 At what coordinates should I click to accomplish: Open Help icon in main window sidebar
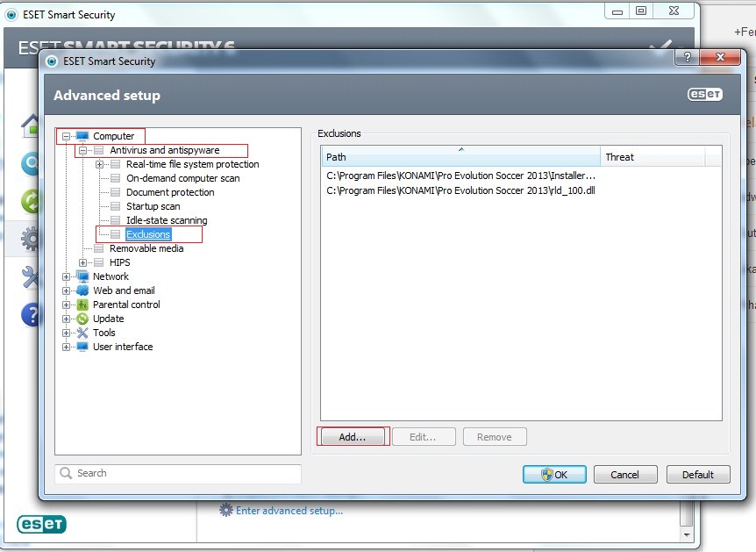[x=30, y=314]
